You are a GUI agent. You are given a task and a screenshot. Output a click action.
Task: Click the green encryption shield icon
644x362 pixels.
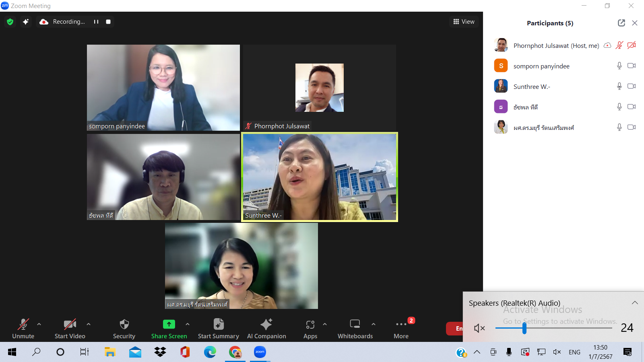(10, 22)
